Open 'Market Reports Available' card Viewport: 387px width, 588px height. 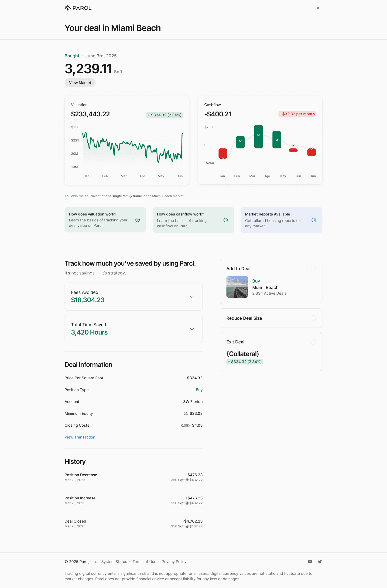pyautogui.click(x=282, y=220)
